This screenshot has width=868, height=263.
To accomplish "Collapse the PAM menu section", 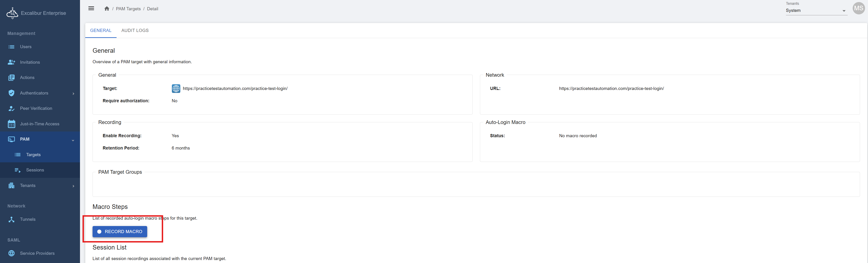I will pyautogui.click(x=73, y=140).
